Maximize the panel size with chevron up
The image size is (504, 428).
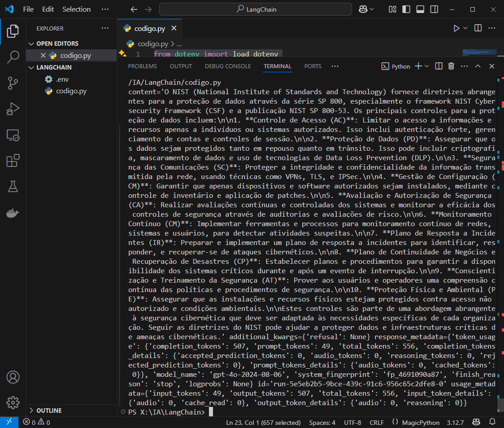[478, 66]
